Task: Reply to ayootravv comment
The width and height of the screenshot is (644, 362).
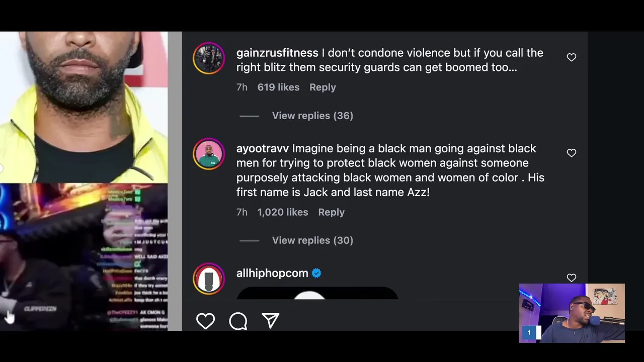Action: pos(331,212)
